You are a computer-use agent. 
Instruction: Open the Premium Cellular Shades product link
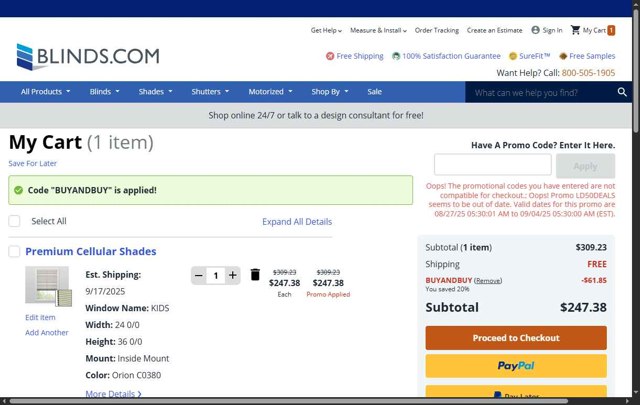point(91,251)
